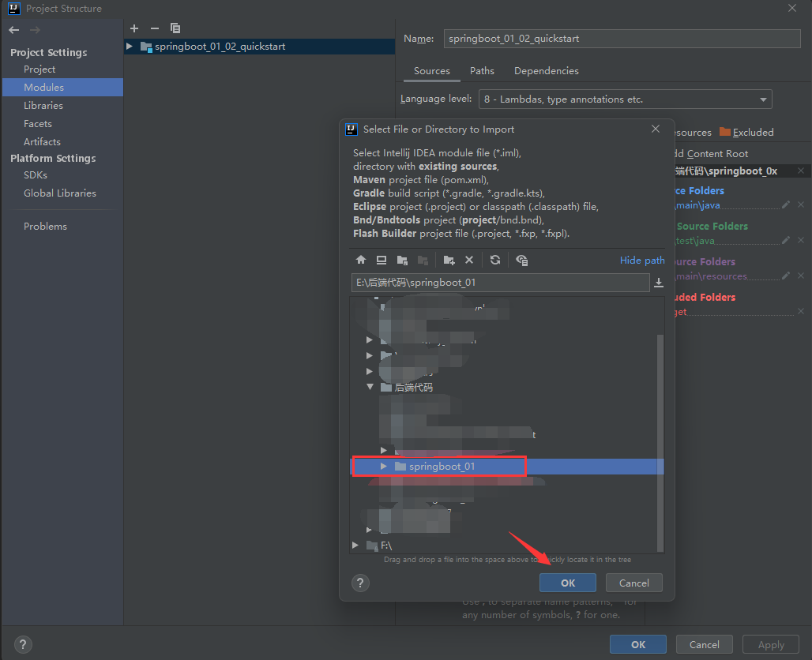Go to Home directory in import dialog

pyautogui.click(x=361, y=260)
